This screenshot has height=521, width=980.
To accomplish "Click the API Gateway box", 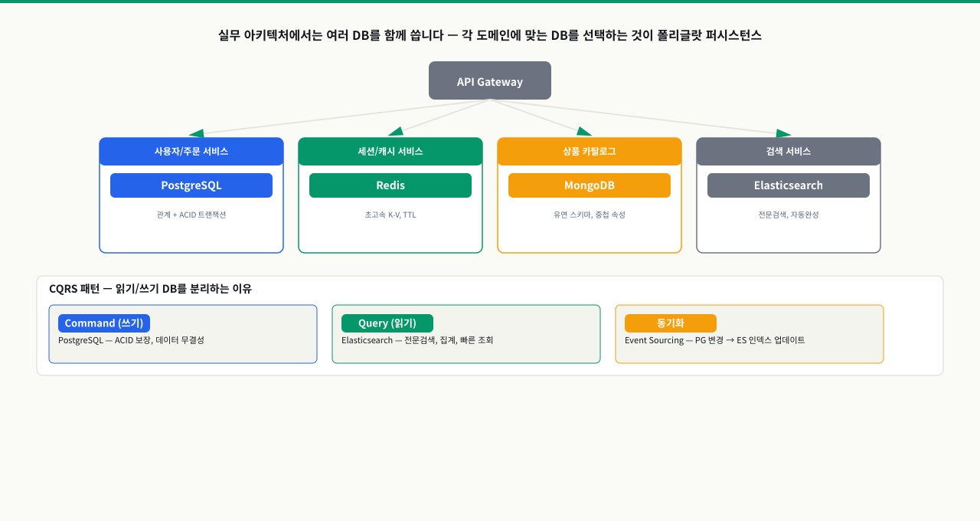I will click(x=490, y=80).
